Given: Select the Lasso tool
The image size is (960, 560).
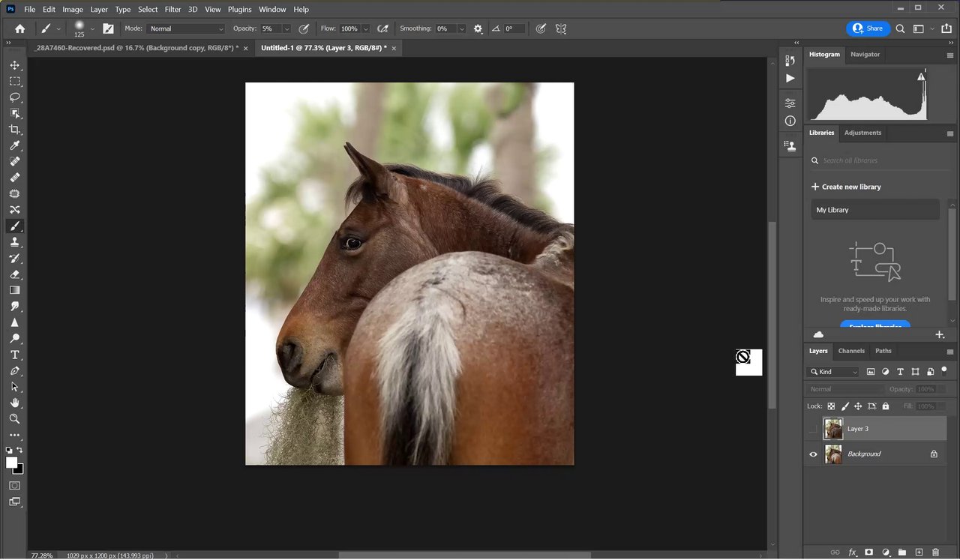Looking at the screenshot, I should [14, 97].
